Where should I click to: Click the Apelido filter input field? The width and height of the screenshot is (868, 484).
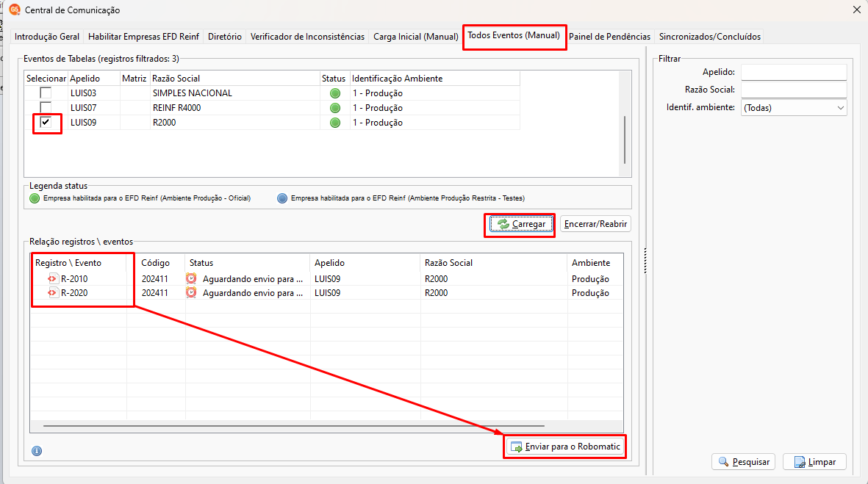pyautogui.click(x=794, y=72)
